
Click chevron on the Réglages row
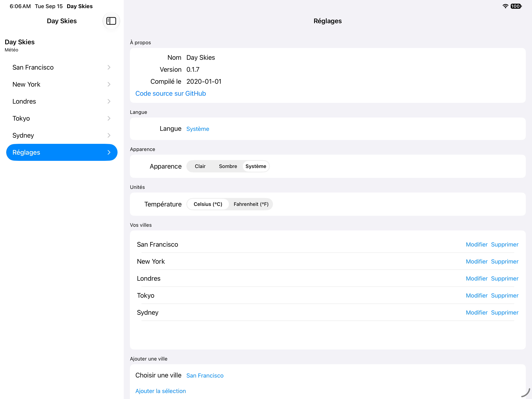[109, 152]
